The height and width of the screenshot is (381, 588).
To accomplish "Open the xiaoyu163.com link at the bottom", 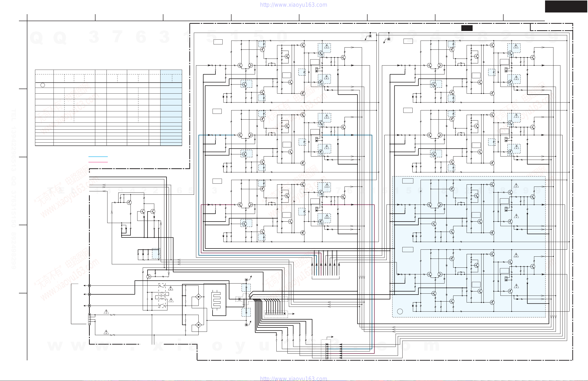I will coord(293,378).
